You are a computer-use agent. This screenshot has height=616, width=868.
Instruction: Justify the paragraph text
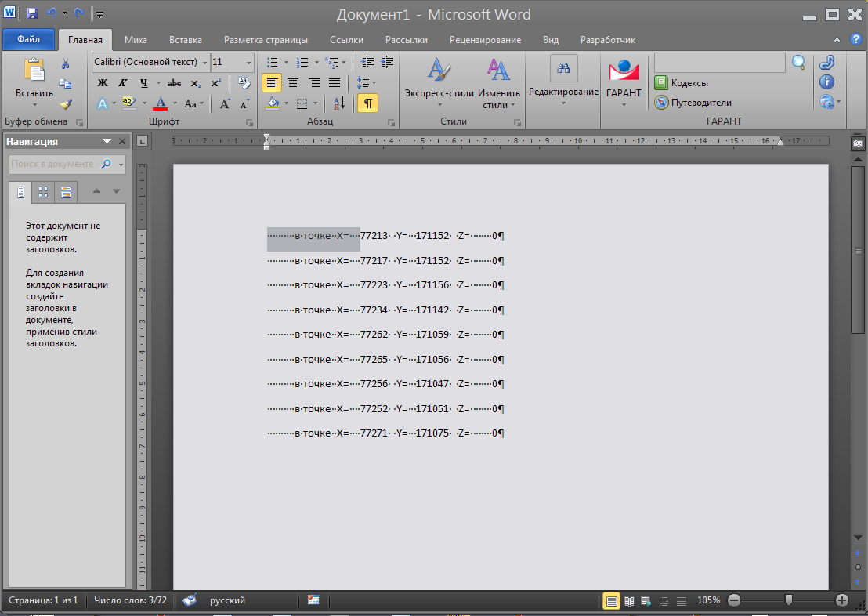coord(335,82)
